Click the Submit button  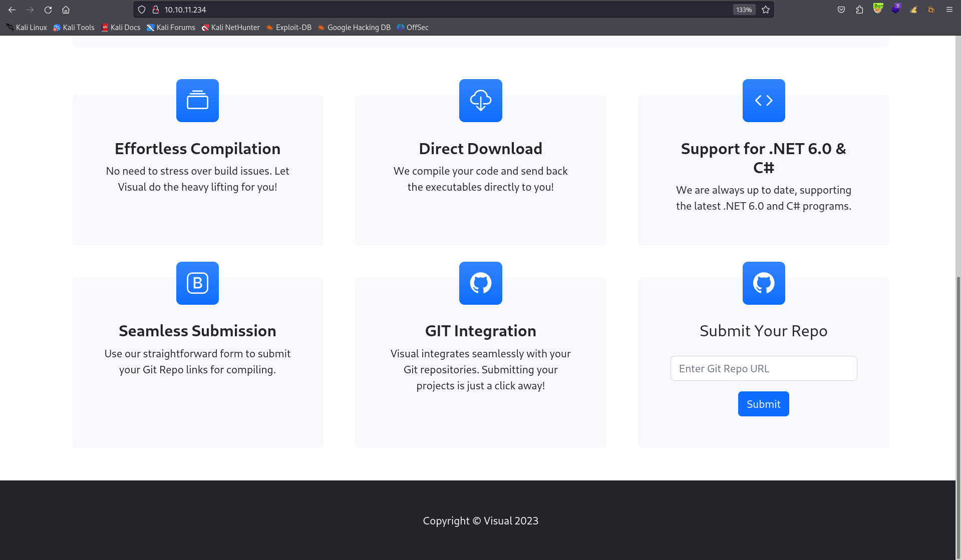(x=763, y=404)
